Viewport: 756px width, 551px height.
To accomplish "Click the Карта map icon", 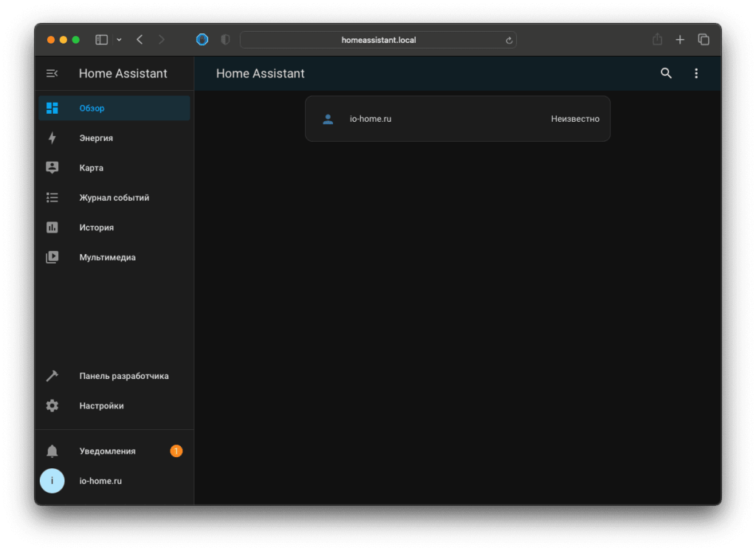I will [x=52, y=168].
